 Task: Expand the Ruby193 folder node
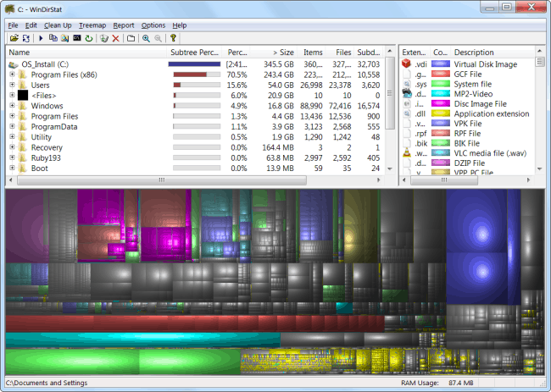coord(12,157)
